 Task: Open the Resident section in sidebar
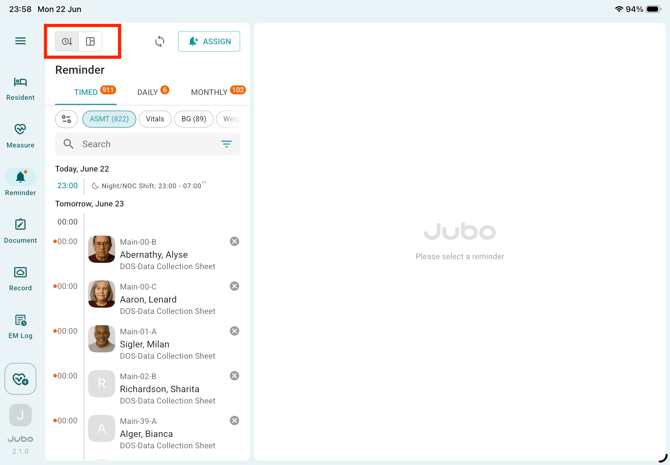pos(20,89)
